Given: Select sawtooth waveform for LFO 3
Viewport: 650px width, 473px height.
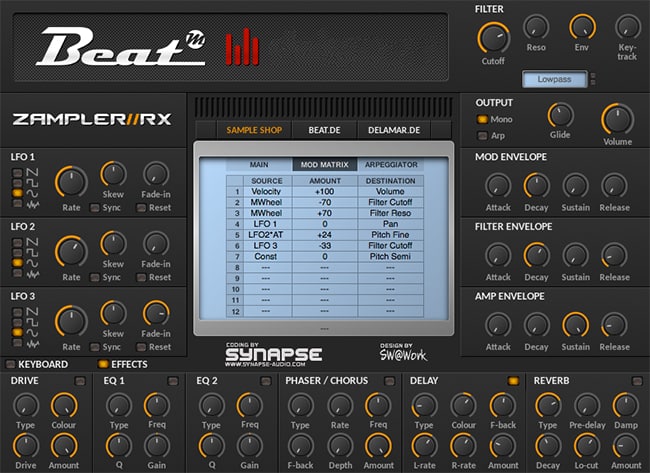Looking at the screenshot, I should (17, 312).
